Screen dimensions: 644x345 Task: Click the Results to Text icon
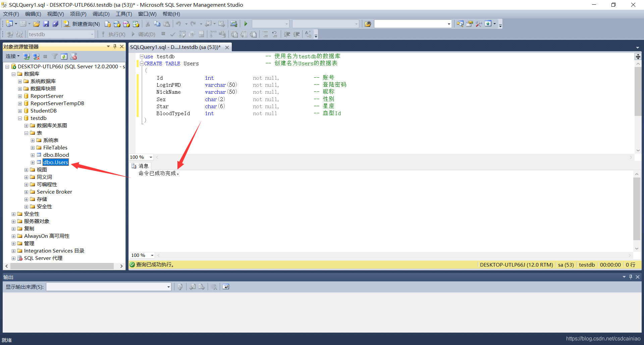click(x=234, y=34)
